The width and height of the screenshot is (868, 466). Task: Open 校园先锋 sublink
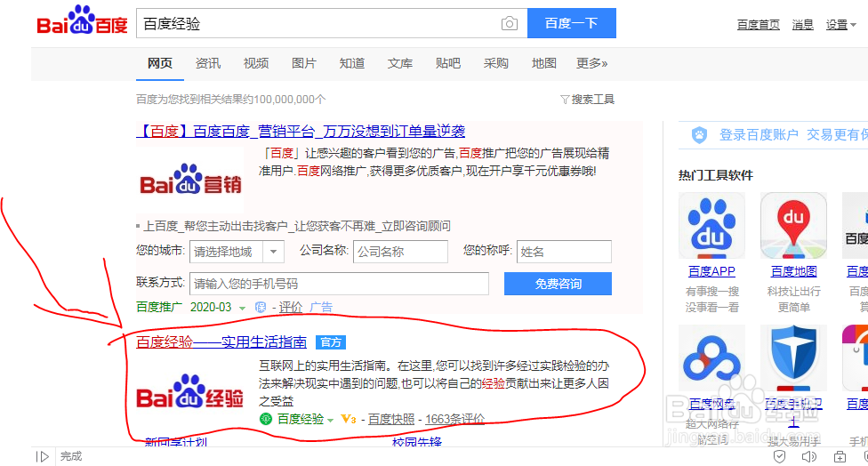[417, 442]
